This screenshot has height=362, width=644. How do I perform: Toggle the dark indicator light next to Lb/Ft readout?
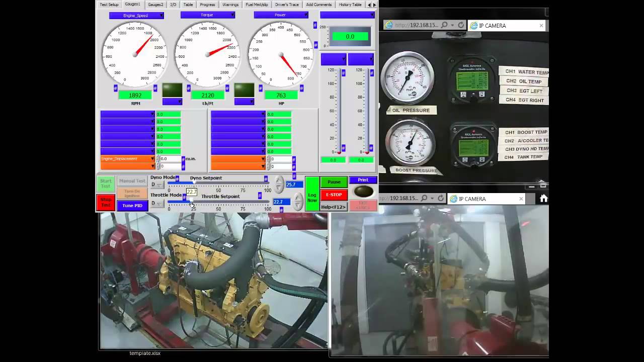(x=244, y=90)
